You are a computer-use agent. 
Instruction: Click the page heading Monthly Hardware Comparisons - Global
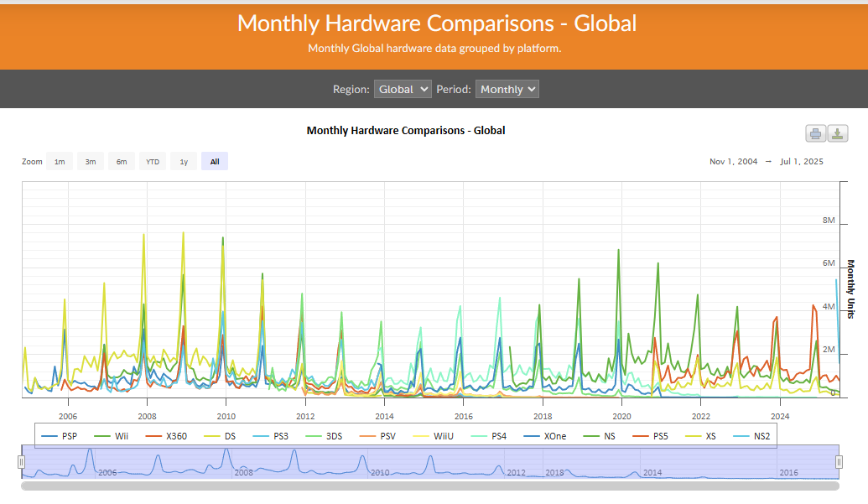click(x=437, y=23)
